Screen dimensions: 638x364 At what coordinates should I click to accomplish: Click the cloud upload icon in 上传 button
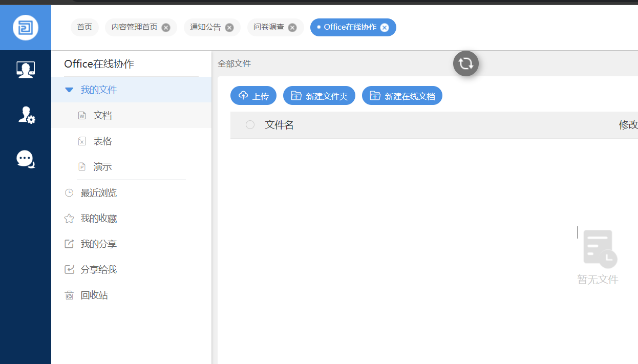coord(243,96)
